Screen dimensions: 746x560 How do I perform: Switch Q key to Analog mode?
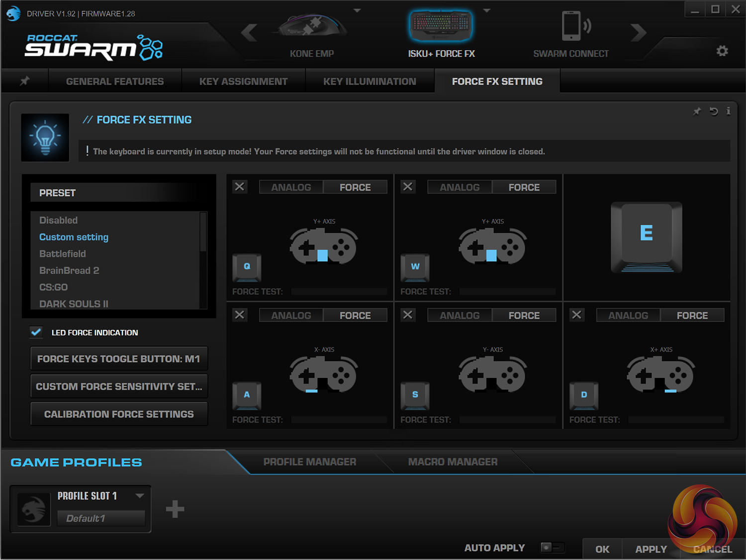(x=291, y=187)
